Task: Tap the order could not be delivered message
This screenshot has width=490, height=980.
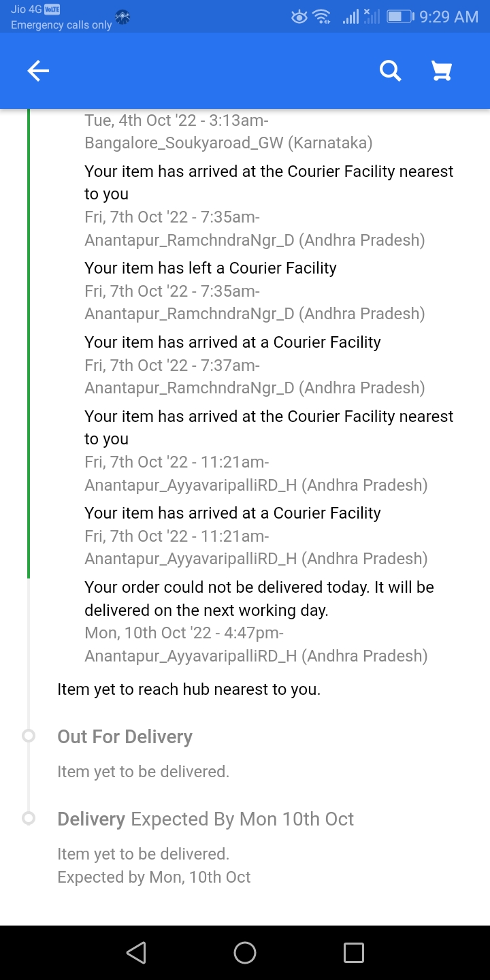Action: pos(259,598)
